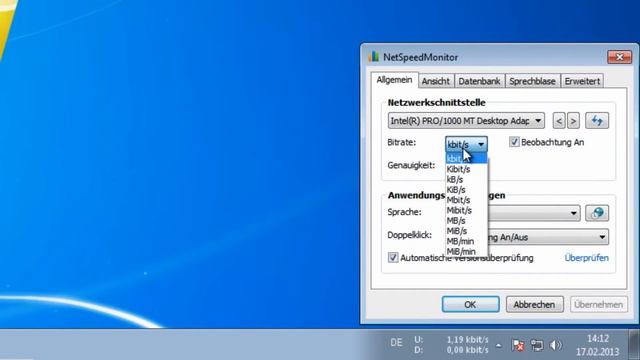This screenshot has width=640, height=360.
Task: Click the Überprüfen link
Action: pyautogui.click(x=587, y=258)
